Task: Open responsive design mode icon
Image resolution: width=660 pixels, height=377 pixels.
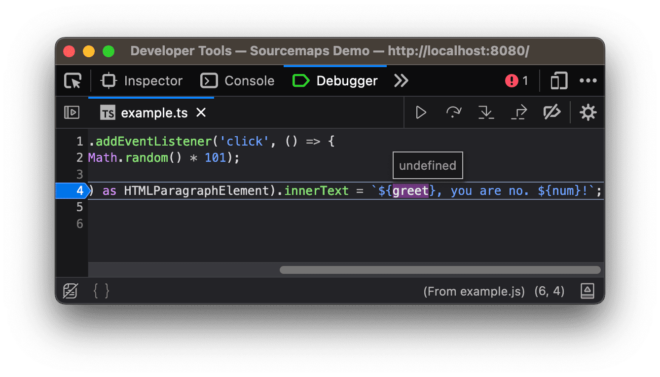Action: click(x=559, y=81)
